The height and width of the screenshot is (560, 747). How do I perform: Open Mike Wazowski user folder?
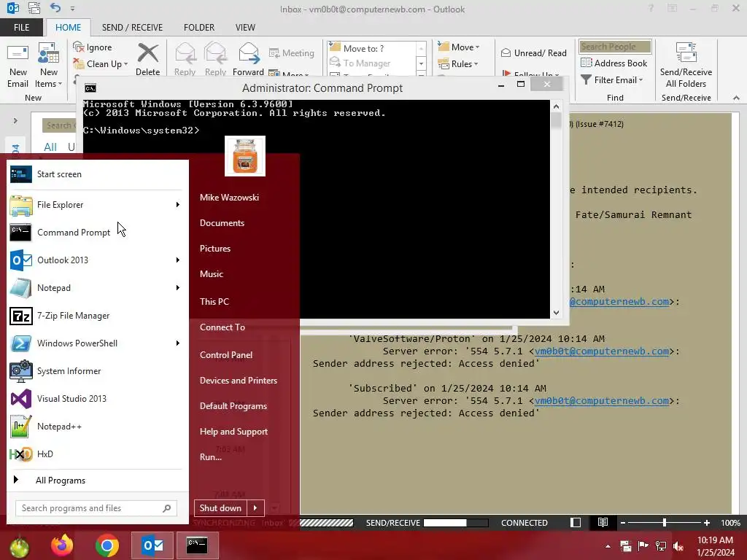(x=229, y=197)
